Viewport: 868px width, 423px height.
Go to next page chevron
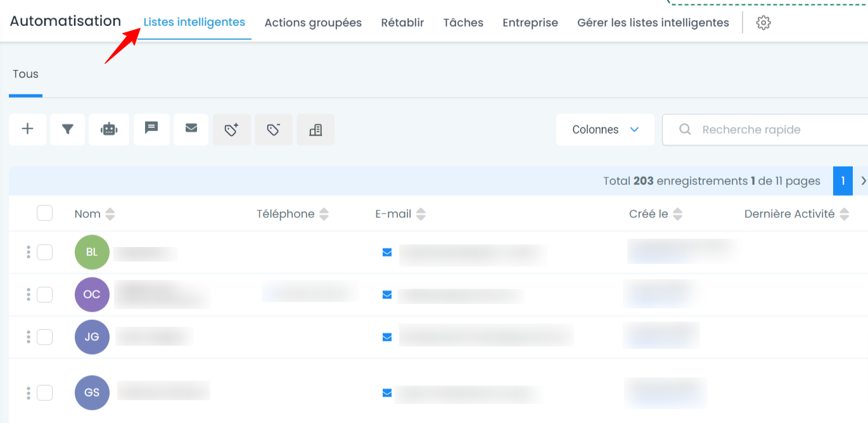863,181
